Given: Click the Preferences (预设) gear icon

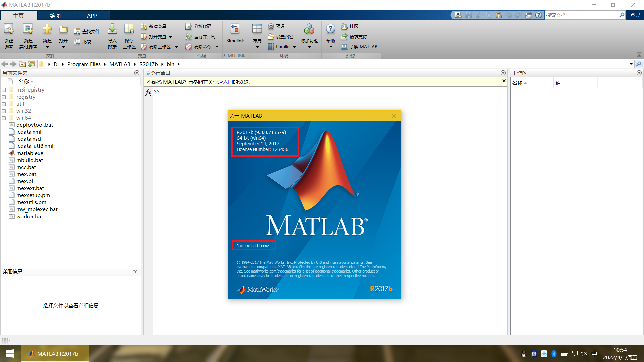Looking at the screenshot, I should point(271,26).
